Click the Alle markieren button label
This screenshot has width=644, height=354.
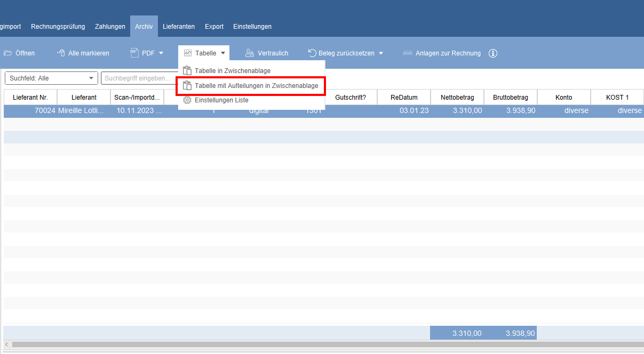(89, 53)
